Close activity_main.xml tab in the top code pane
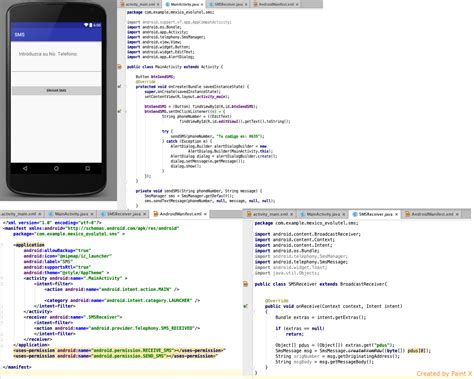 tap(158, 5)
